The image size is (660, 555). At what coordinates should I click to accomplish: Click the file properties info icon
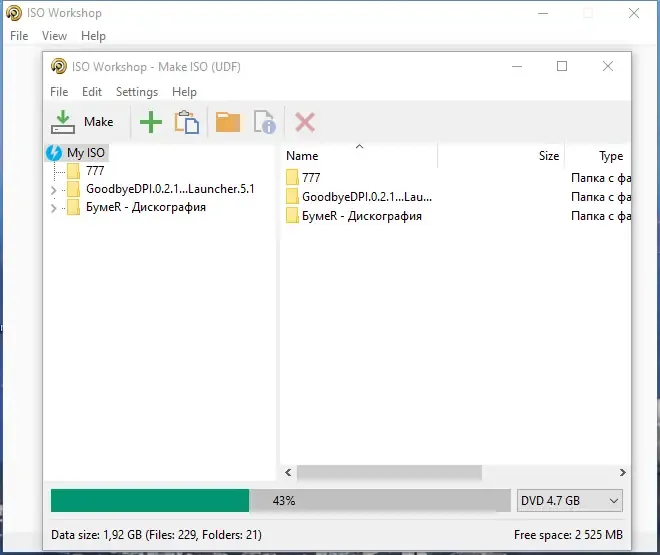265,122
